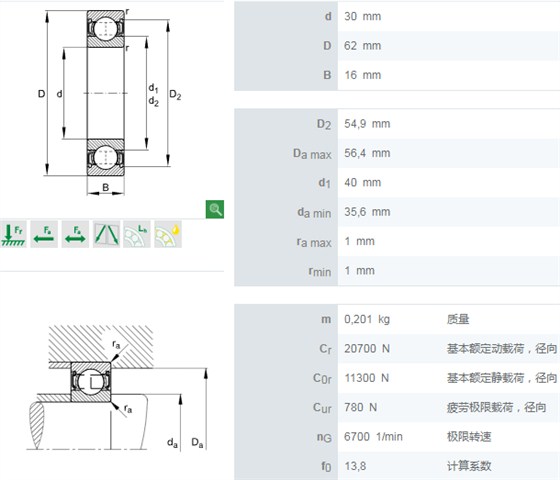Select the Cr value 20700 N
Screen dimensions: 560x480
(367, 349)
